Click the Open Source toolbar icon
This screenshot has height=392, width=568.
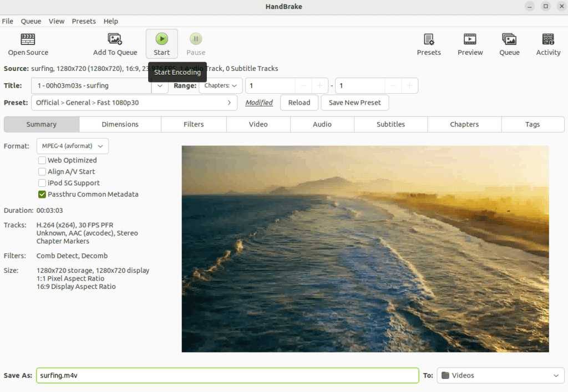28,43
